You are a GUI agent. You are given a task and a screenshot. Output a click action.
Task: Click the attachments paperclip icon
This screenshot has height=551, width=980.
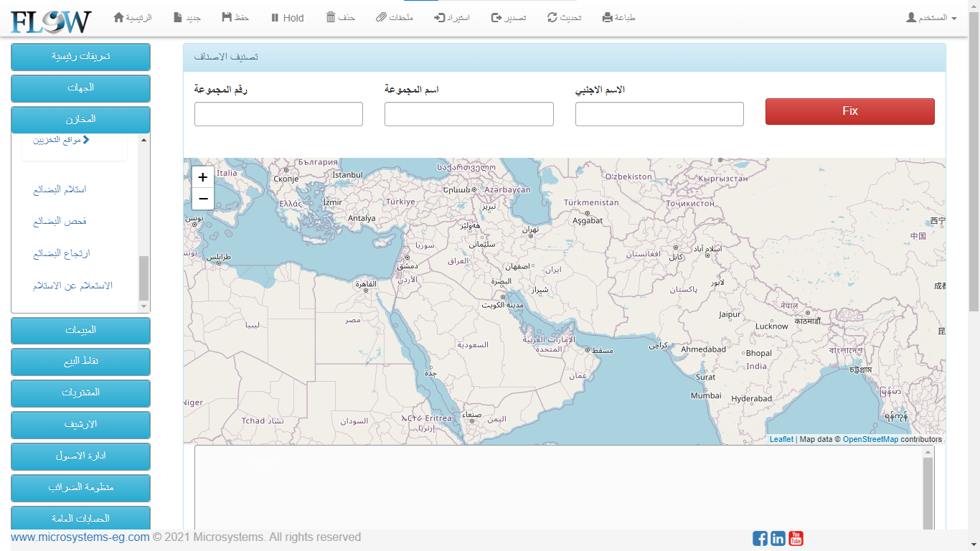pos(381,17)
